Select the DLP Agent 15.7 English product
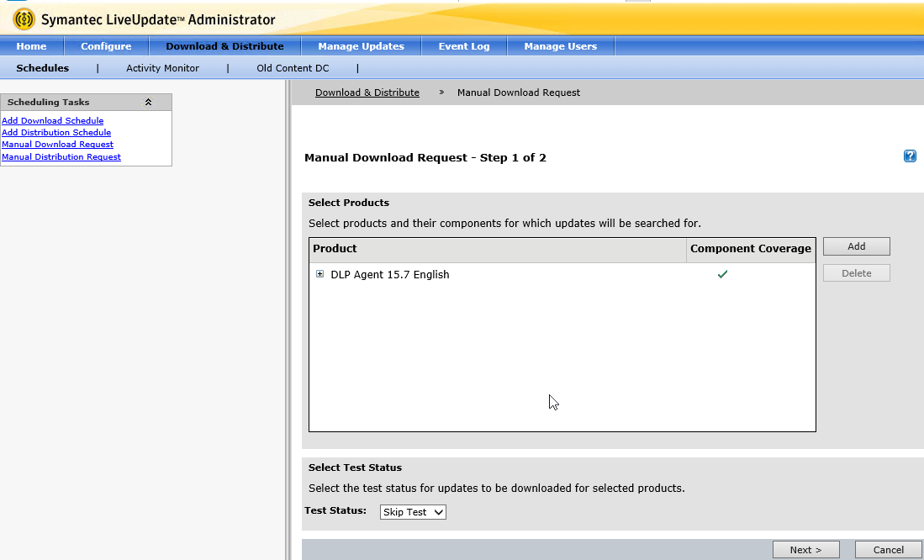 pyautogui.click(x=389, y=275)
